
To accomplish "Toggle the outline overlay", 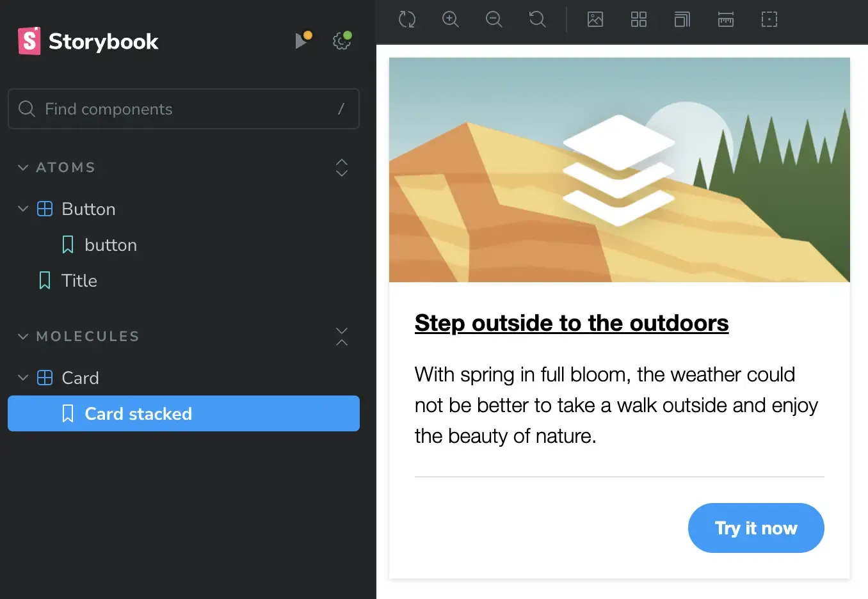I will pyautogui.click(x=769, y=19).
